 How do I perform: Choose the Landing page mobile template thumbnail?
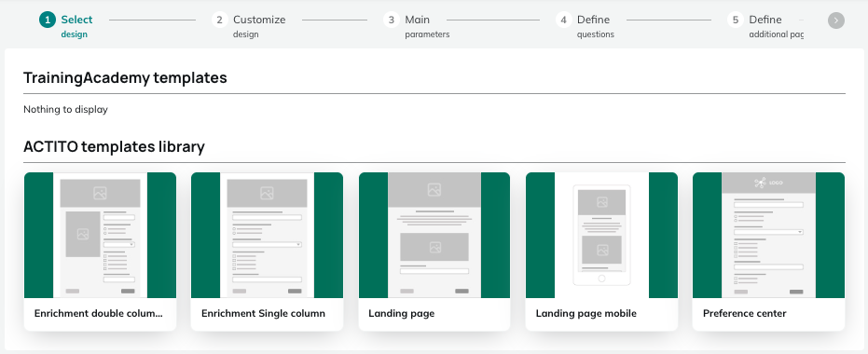(x=601, y=235)
